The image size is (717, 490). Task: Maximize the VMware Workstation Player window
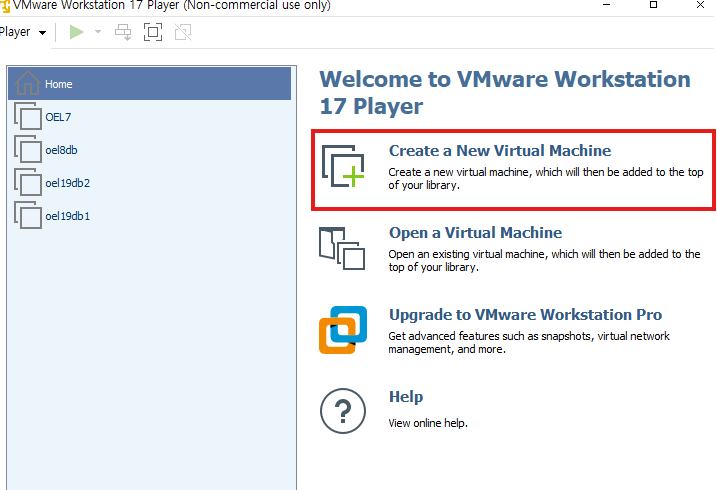point(653,5)
